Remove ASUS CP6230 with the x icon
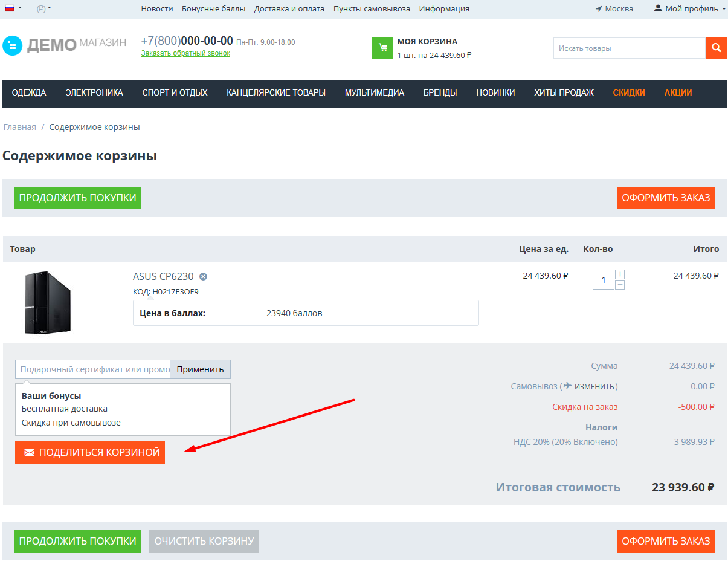Viewport: 728px width, 561px height. (204, 277)
